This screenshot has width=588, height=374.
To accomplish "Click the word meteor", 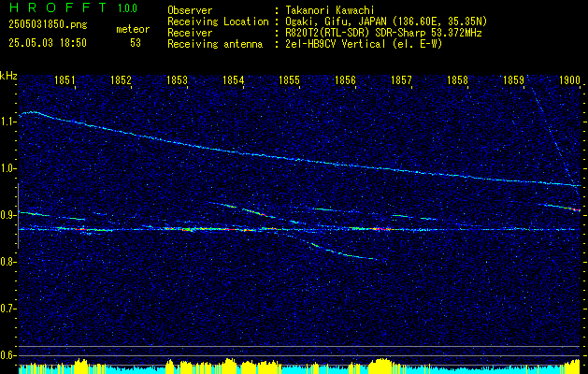I will [133, 29].
